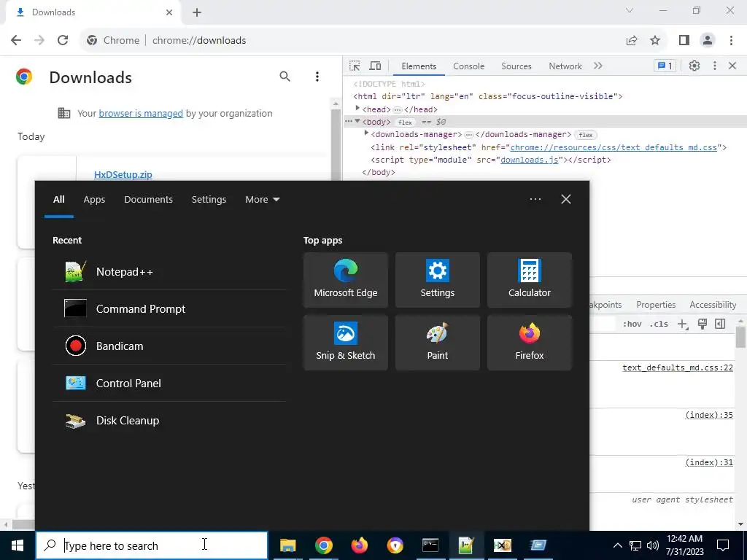Switch to Settings search tab
Screen dimensions: 747x560
pyautogui.click(x=209, y=200)
